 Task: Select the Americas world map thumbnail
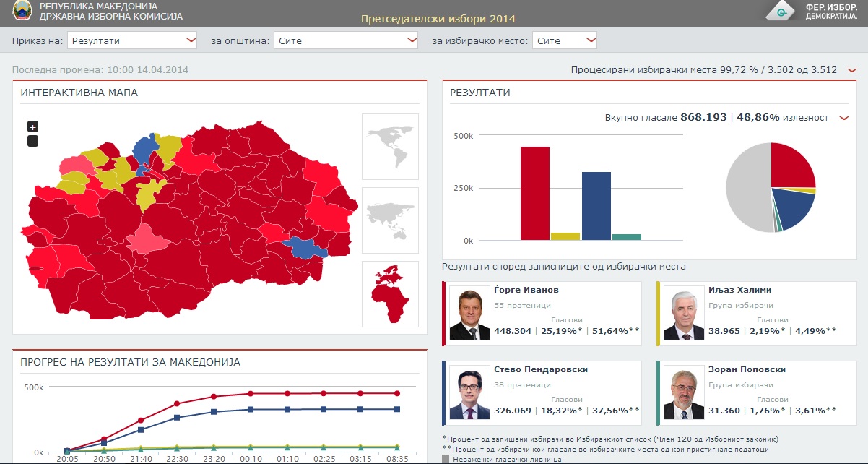[x=390, y=146]
